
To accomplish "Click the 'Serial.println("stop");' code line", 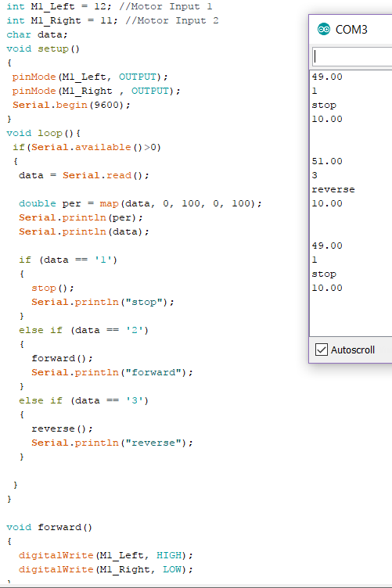I will [102, 302].
